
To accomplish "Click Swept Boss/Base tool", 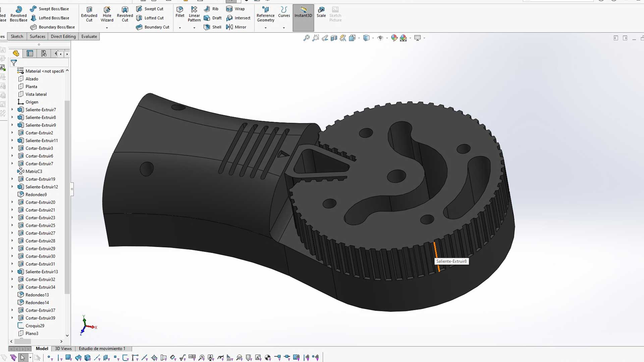I will pyautogui.click(x=49, y=9).
